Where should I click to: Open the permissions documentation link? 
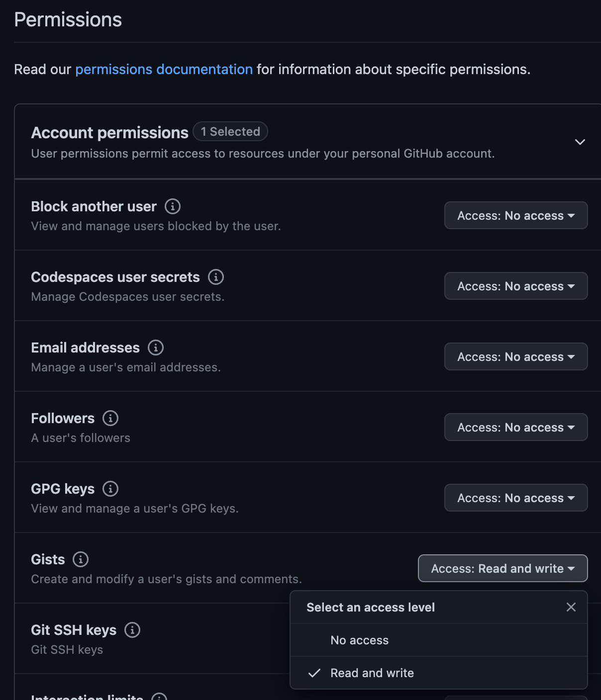[x=163, y=69]
